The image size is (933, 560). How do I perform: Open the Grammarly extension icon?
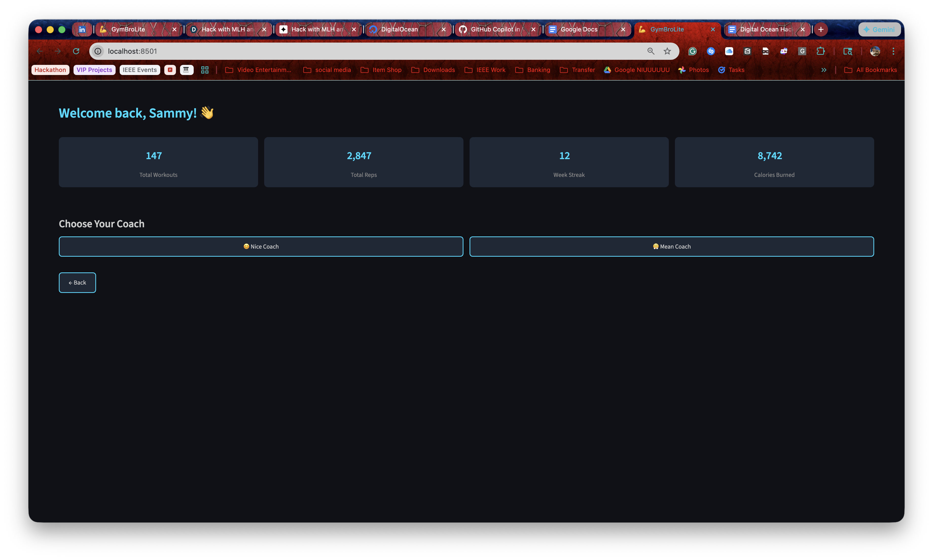pyautogui.click(x=692, y=51)
